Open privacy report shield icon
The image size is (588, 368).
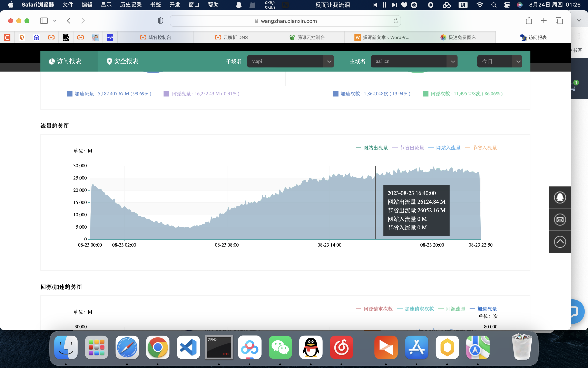pos(160,21)
